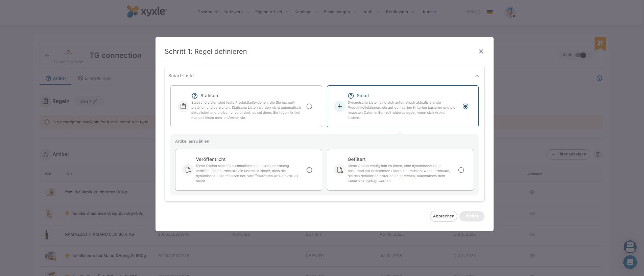Select the Gefiltert radio option
Screen dimensions: 644x276
pos(461,170)
